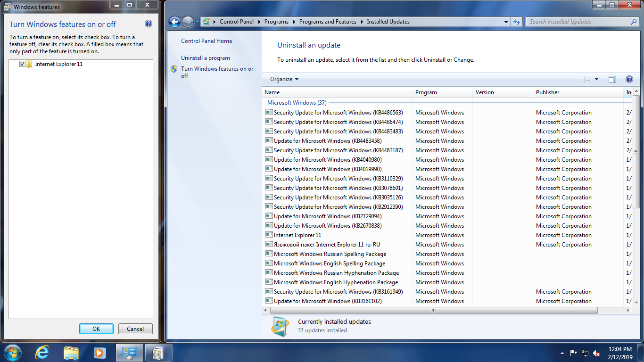Click the search magnifier icon in search box

pos(634,22)
